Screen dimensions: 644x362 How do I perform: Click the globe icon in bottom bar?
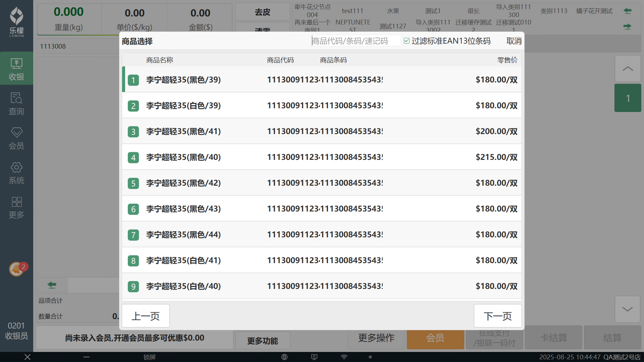pyautogui.click(x=284, y=357)
